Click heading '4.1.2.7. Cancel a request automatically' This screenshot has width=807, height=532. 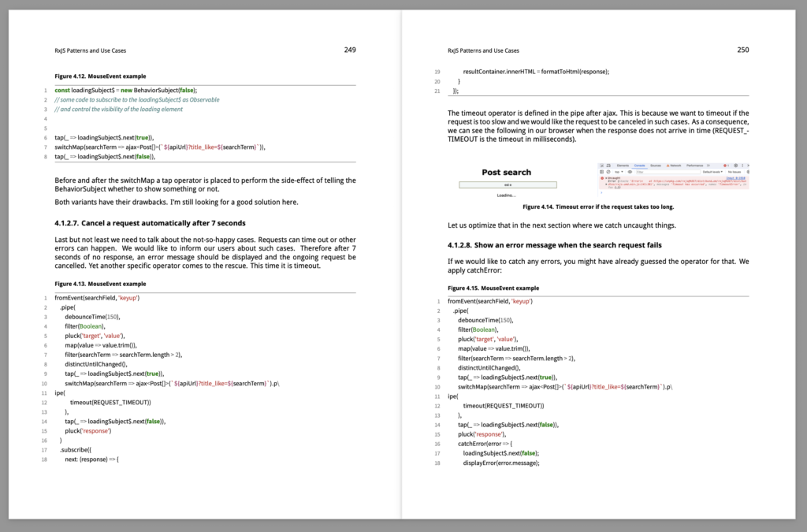pos(150,223)
